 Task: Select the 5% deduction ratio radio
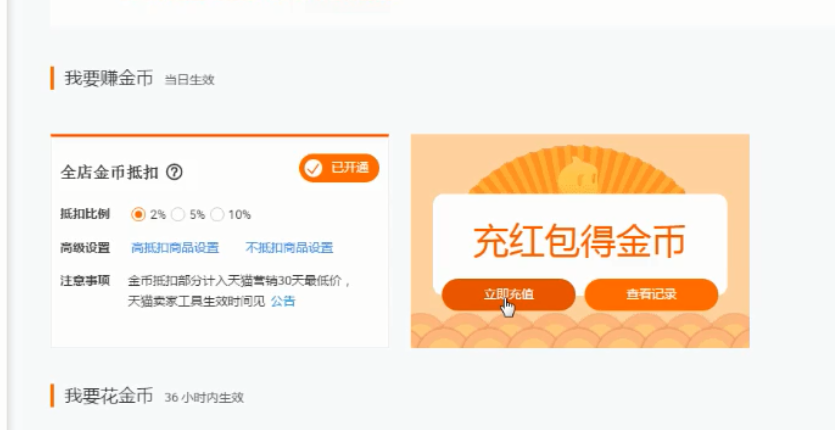click(x=178, y=215)
